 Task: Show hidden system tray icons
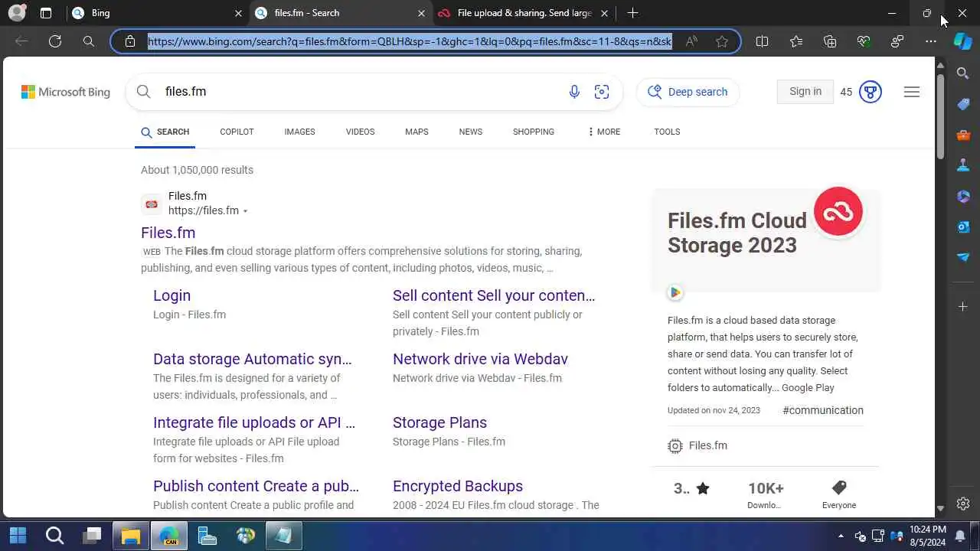click(841, 536)
